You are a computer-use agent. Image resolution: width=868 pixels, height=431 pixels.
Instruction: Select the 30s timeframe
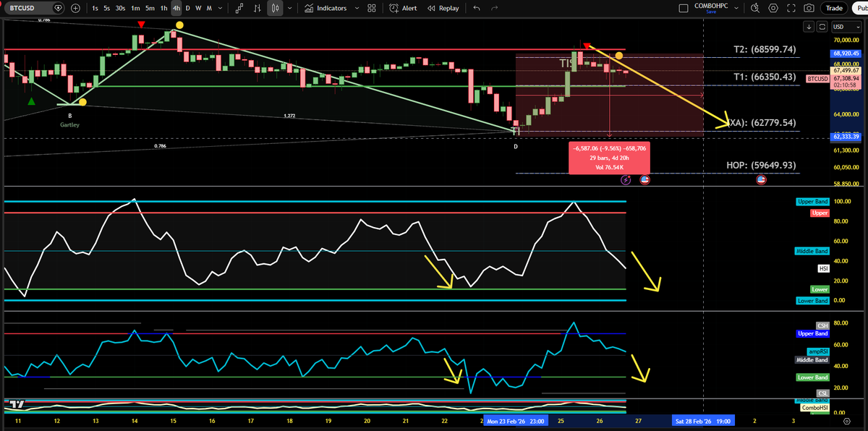click(121, 8)
